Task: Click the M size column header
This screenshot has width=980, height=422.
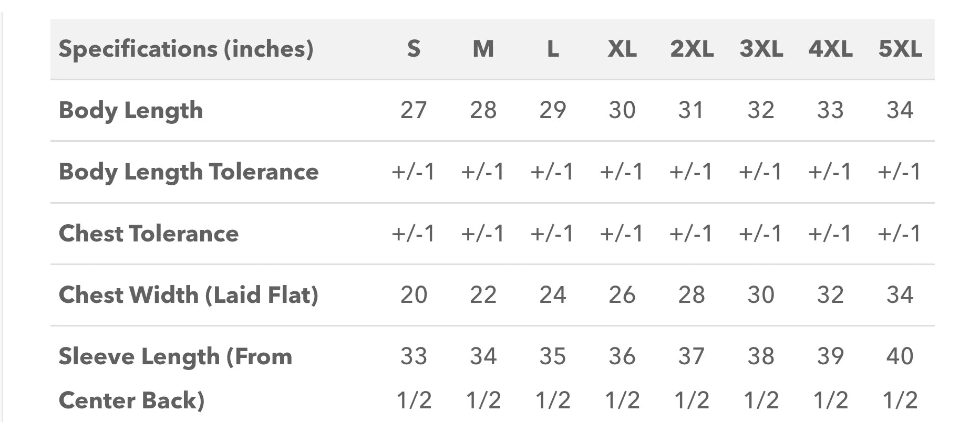Action: pos(483,49)
